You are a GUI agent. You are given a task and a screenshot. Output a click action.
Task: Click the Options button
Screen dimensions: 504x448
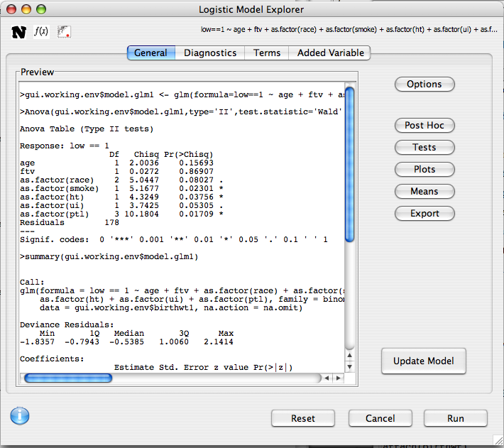424,84
